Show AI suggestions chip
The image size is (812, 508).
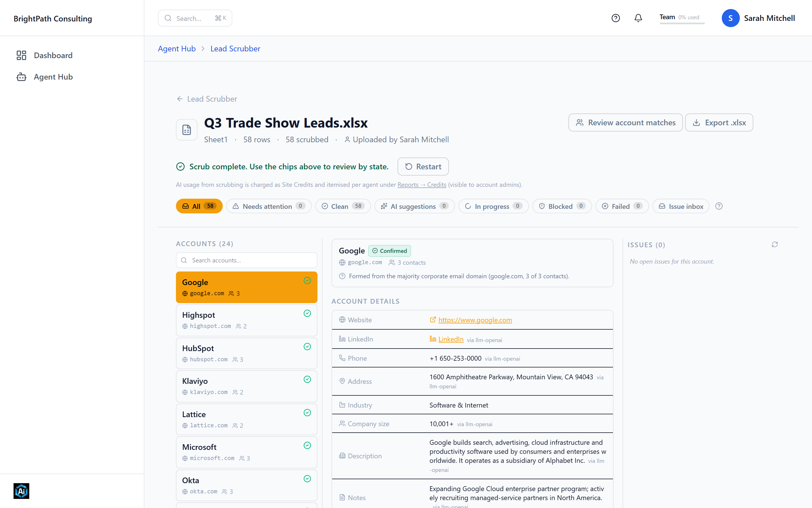pos(415,206)
